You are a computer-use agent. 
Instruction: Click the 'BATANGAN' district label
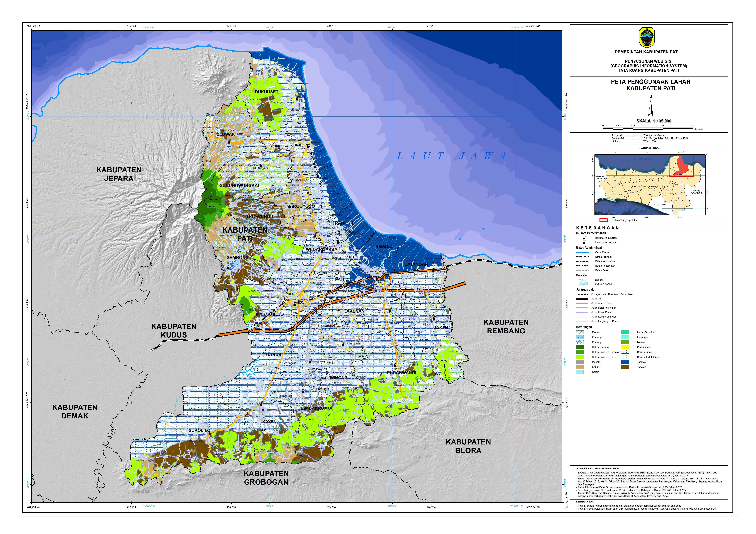coord(416,264)
